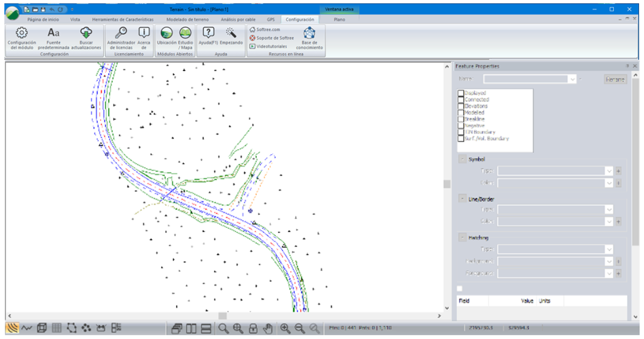Open the Vista ribbon tab

75,19
